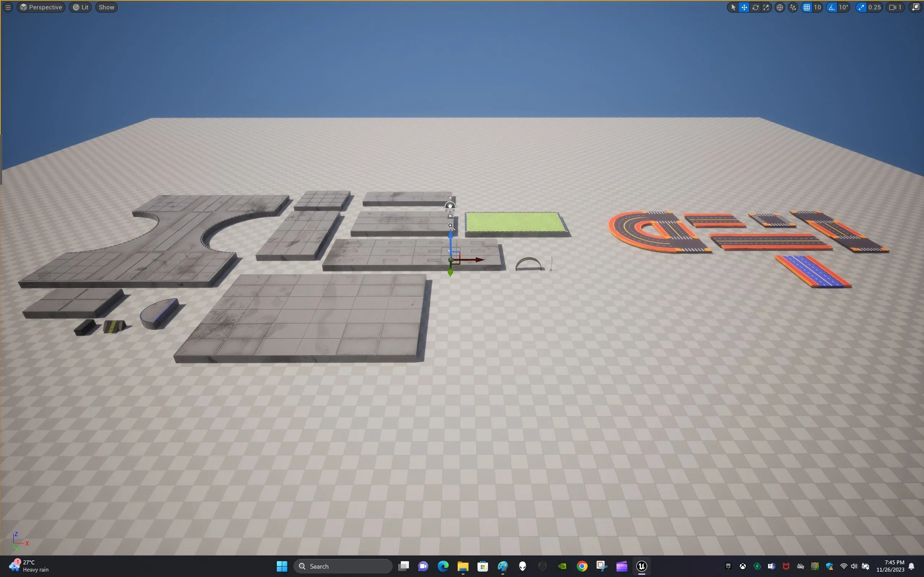Expand the viewport Show dropdown menu

click(106, 6)
